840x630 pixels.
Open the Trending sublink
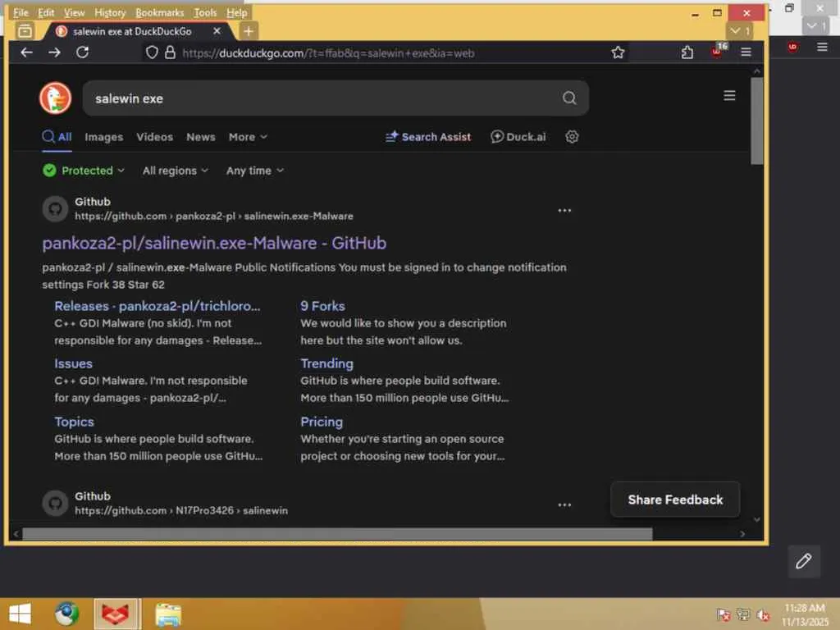click(x=326, y=363)
